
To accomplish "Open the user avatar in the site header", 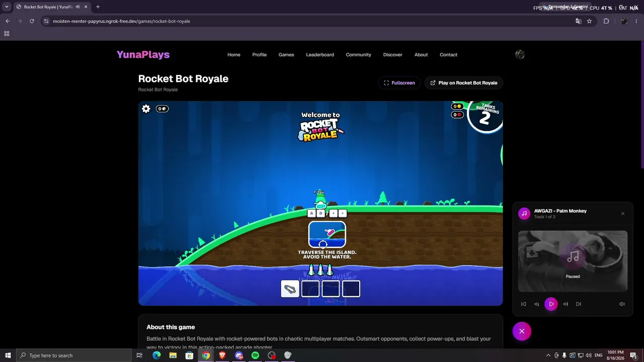I will [x=520, y=55].
